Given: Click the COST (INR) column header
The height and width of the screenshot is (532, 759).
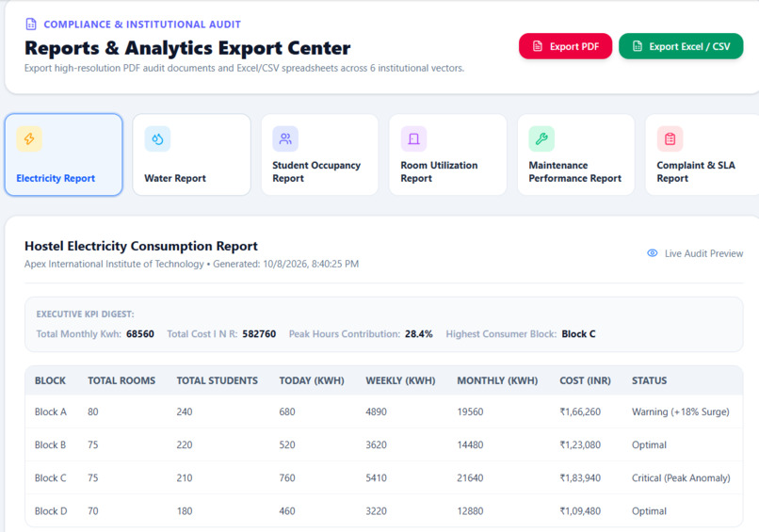Looking at the screenshot, I should pos(585,381).
